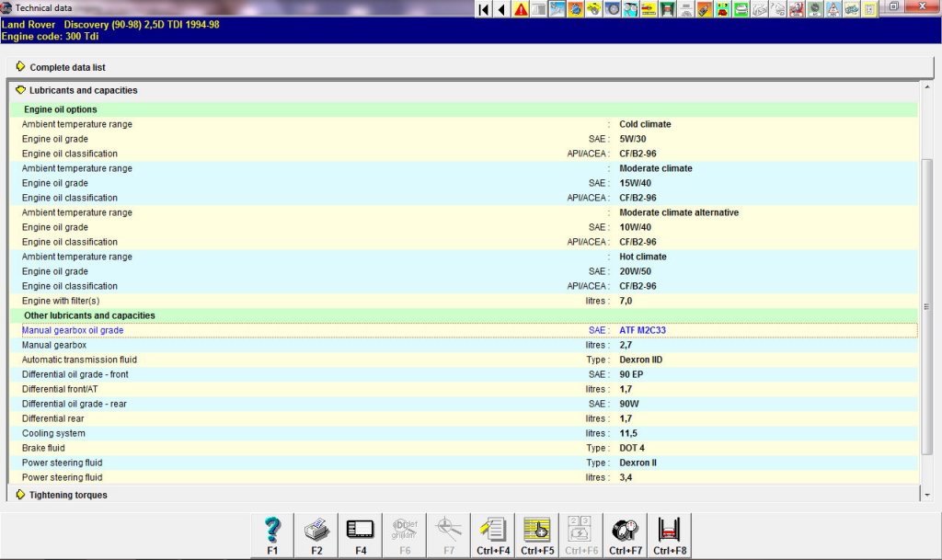Select the Manual gearbox oil grade row
942x560 pixels.
tap(73, 330)
